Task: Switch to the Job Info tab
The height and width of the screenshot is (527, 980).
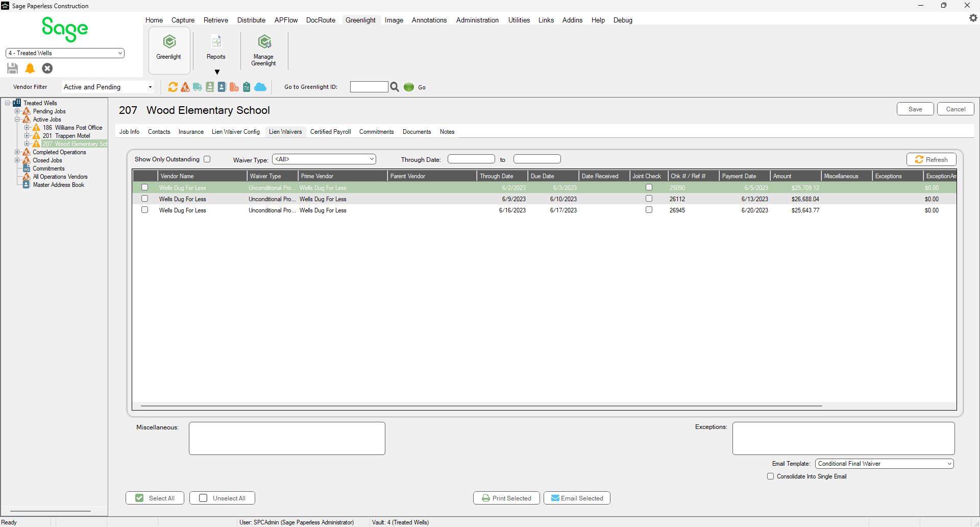Action: pos(129,132)
